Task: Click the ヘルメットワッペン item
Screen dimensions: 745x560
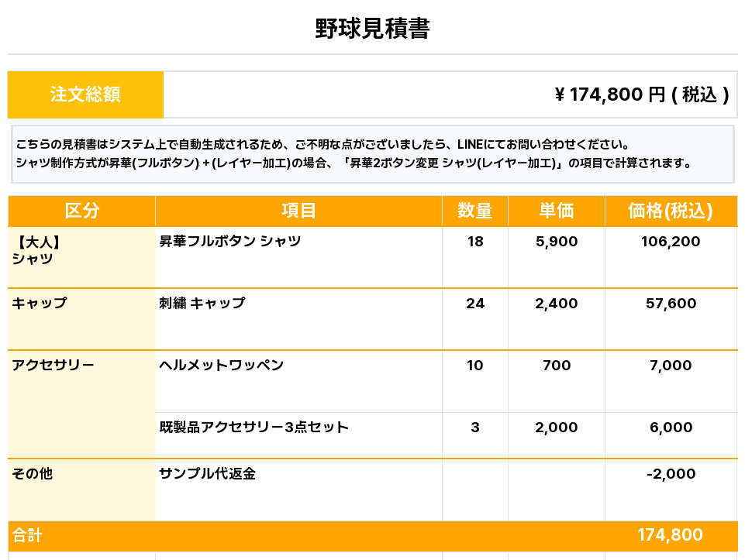Action: 222,366
